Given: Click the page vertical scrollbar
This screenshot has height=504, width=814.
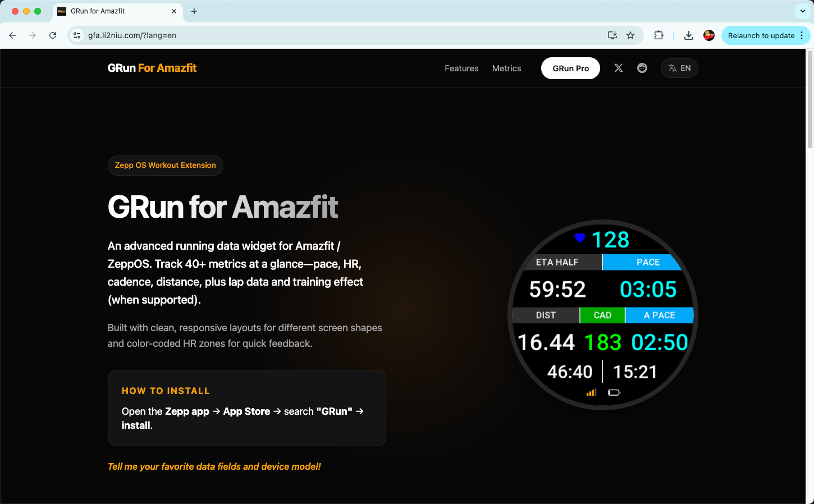Looking at the screenshot, I should 810,99.
